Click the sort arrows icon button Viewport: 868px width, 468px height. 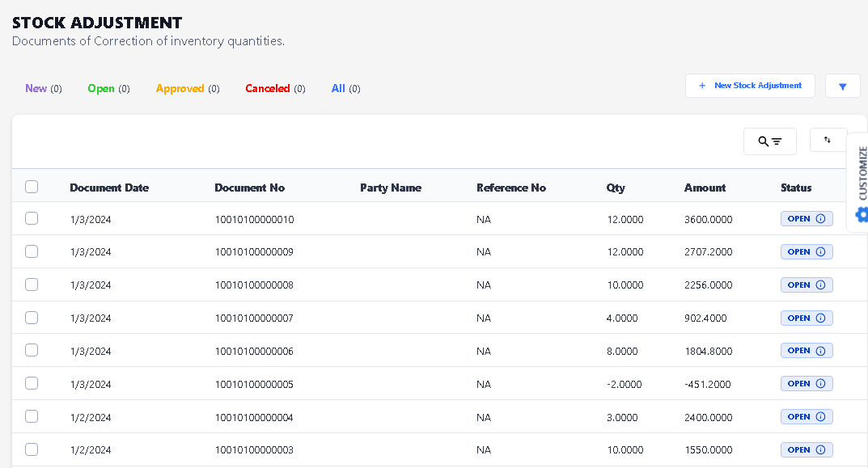click(827, 140)
